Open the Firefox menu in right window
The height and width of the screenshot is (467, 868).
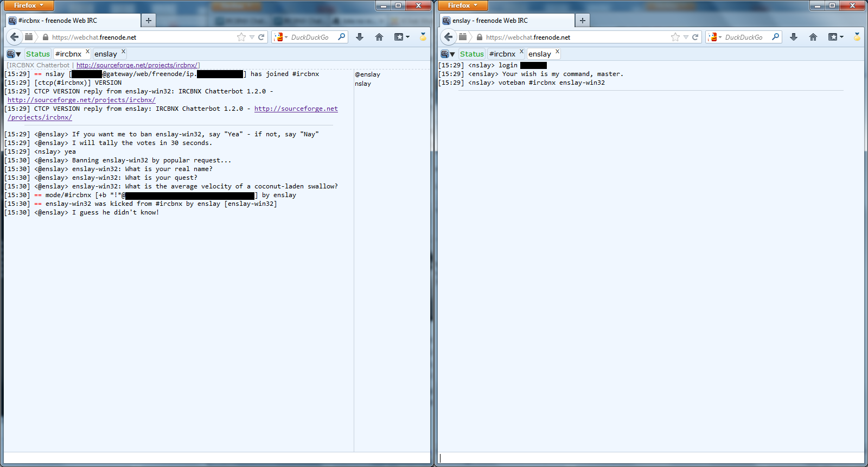pyautogui.click(x=463, y=5)
